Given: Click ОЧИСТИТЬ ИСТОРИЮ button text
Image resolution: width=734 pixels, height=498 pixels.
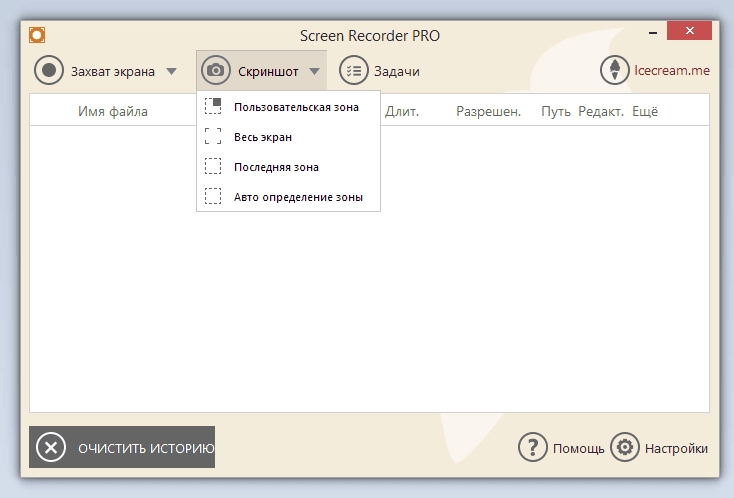Looking at the screenshot, I should [x=146, y=448].
